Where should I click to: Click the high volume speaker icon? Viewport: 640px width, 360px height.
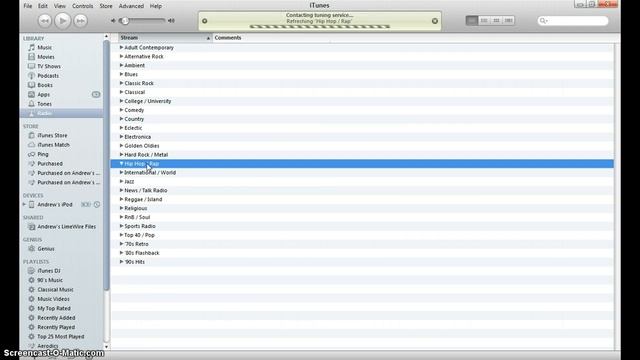pos(171,21)
